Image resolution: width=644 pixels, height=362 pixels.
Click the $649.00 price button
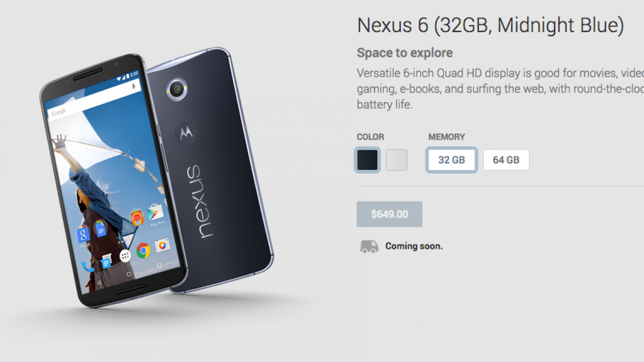(x=389, y=214)
